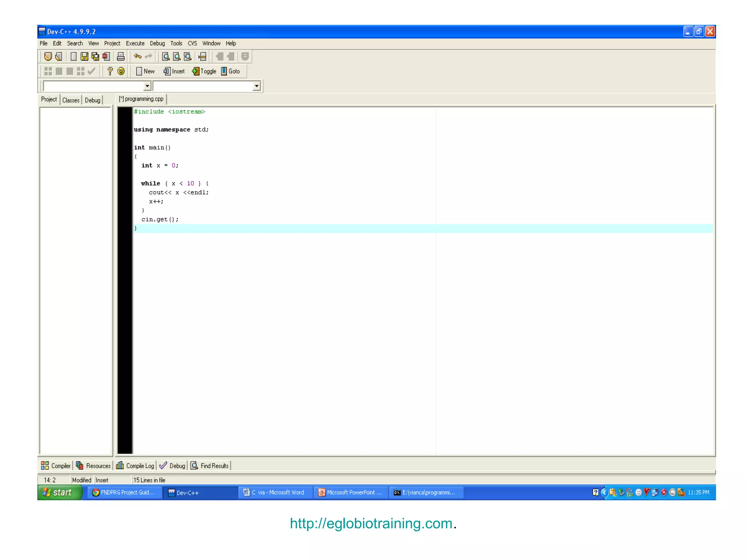Viewport: 747px width, 560px height.
Task: Expand the right function list dropdown
Action: tap(256, 86)
